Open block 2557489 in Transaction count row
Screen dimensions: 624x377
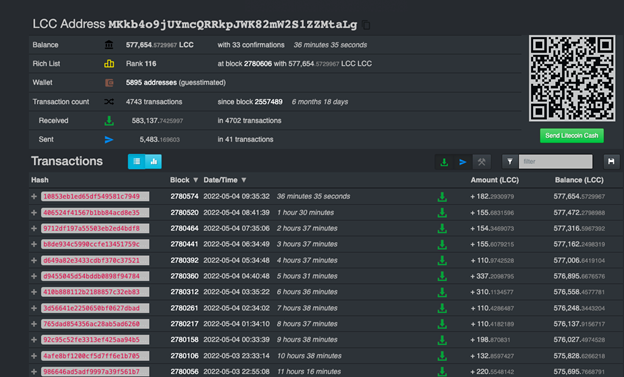pos(269,102)
